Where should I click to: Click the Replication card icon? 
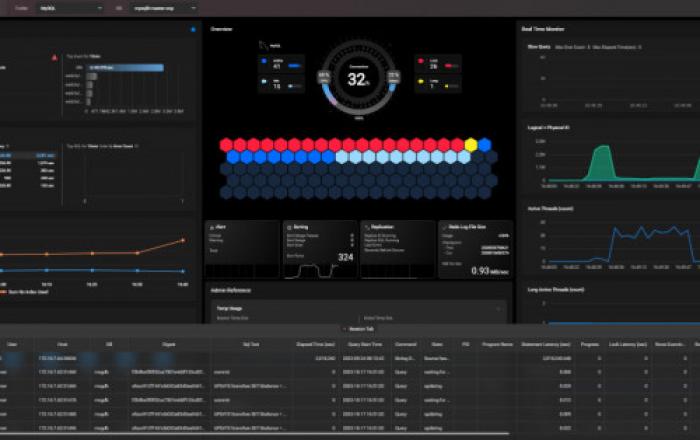[367, 227]
